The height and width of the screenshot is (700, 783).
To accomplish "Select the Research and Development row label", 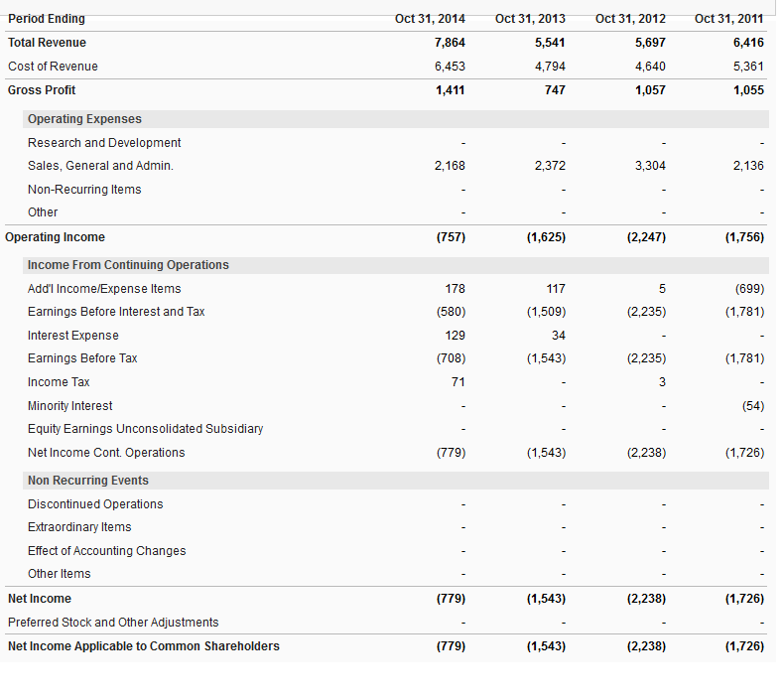I will [x=104, y=143].
